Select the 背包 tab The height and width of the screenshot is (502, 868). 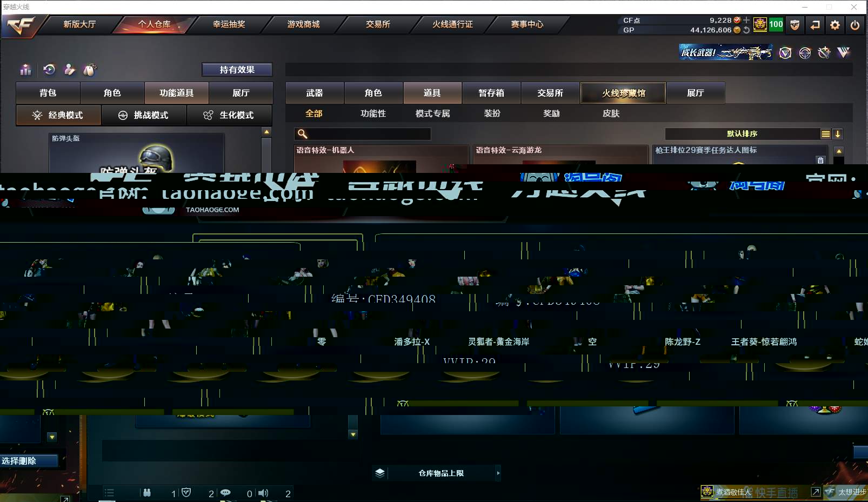point(48,93)
